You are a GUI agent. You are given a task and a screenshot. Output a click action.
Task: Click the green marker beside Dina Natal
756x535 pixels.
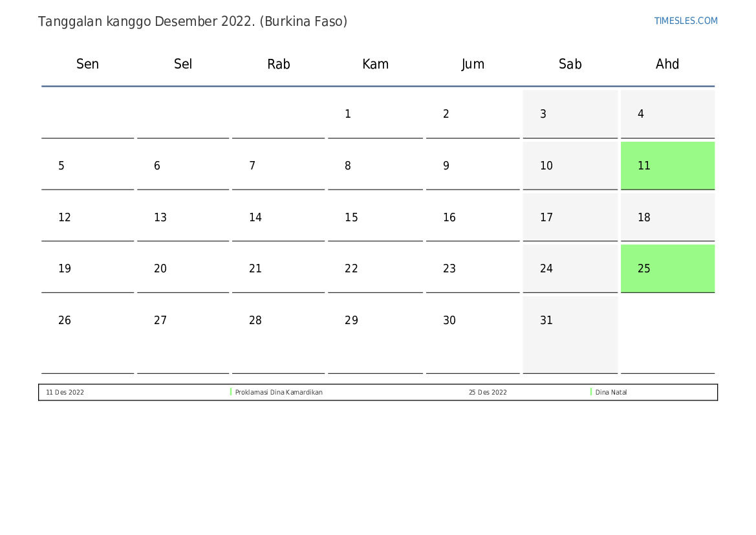click(x=591, y=392)
